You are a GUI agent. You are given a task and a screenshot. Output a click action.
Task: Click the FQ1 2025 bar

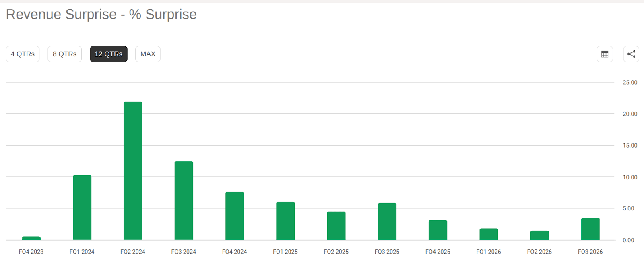point(285,221)
